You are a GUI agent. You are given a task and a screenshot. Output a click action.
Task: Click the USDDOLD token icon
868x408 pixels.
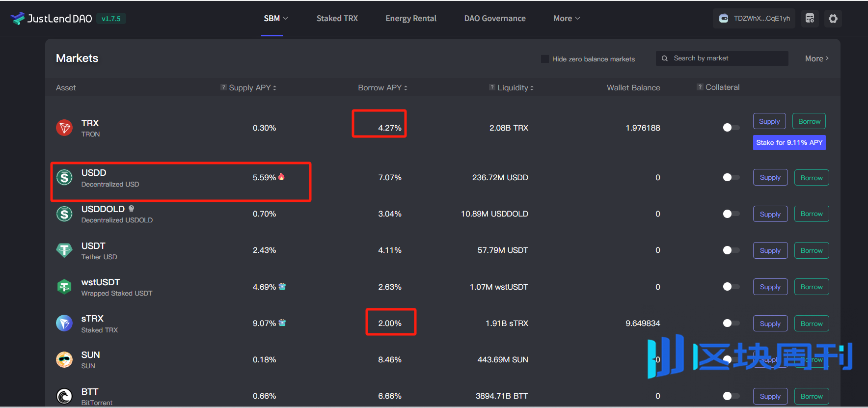coord(64,214)
